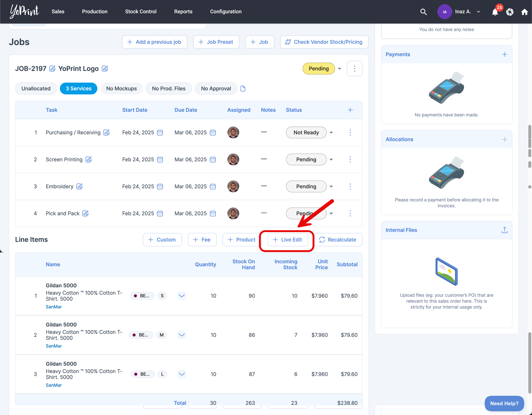Open three-dot menu for Embroidery row
Screen dimensions: 532x415
pyautogui.click(x=350, y=186)
